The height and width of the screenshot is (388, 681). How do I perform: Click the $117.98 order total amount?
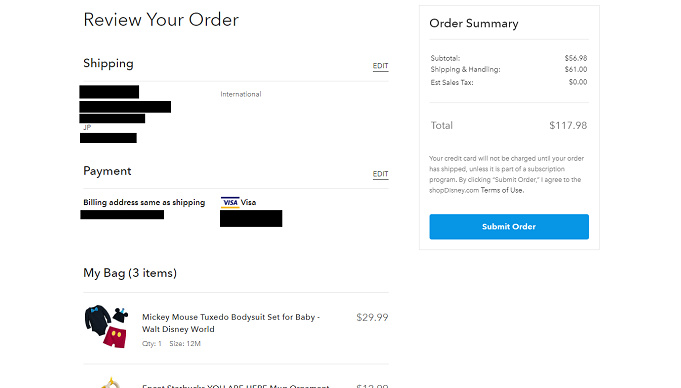coord(568,126)
